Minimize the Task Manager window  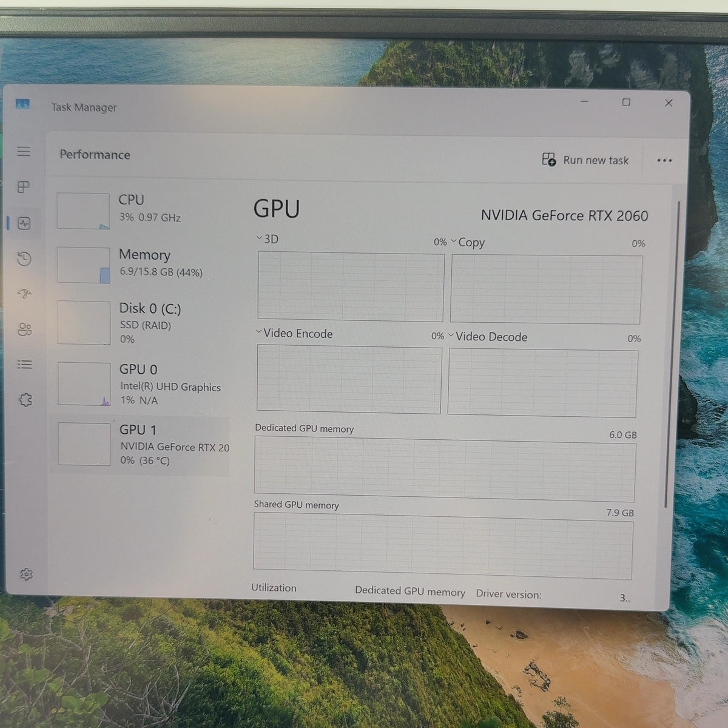click(x=584, y=101)
